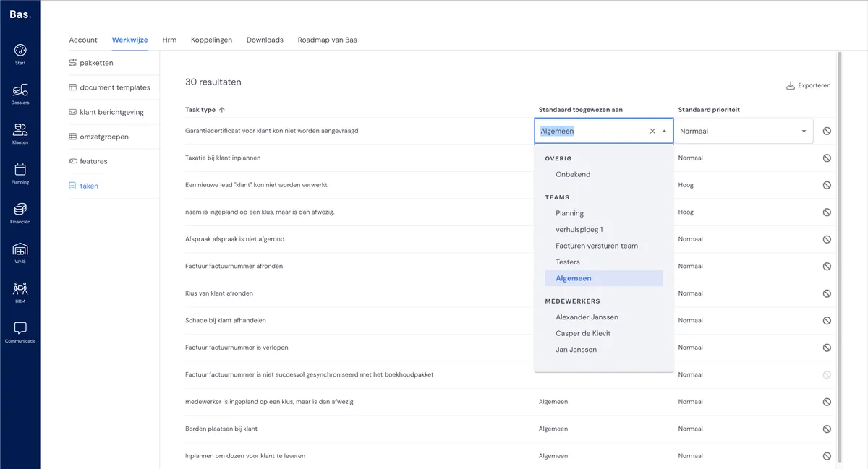Switch to the Hrm tab
The height and width of the screenshot is (469, 868).
click(x=169, y=40)
